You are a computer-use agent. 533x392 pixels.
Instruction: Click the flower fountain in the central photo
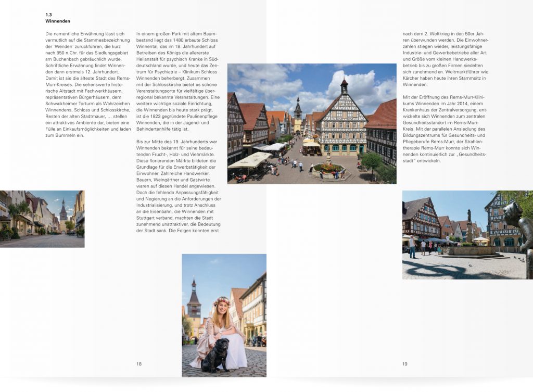point(328,168)
